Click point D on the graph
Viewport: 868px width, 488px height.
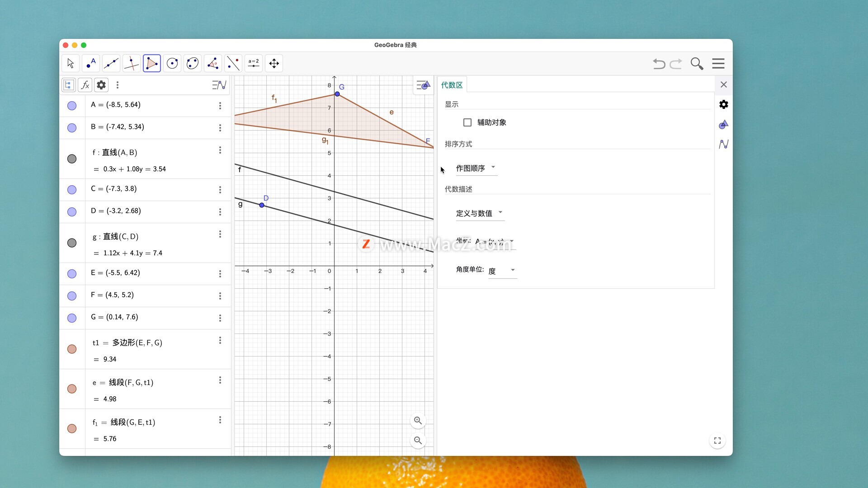coord(262,205)
